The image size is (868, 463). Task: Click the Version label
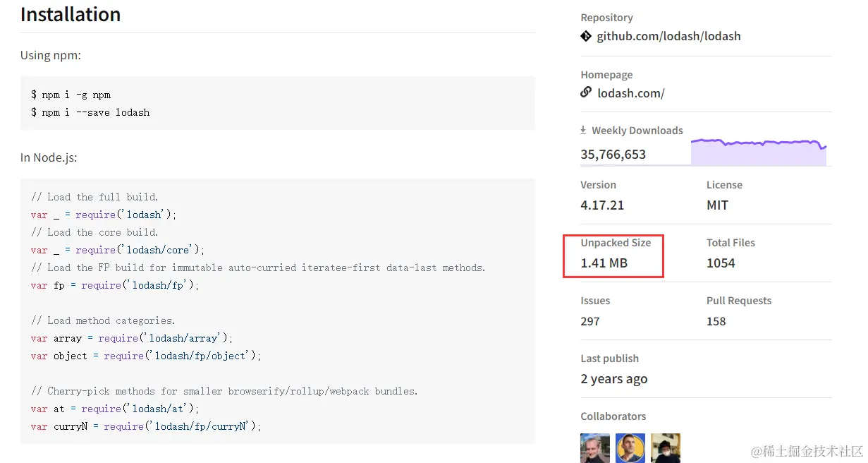598,185
